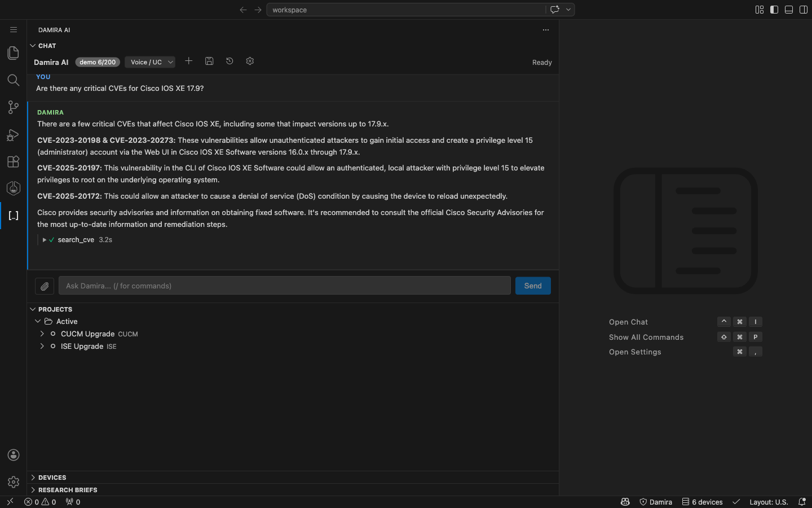
Task: Open notifications bell in status bar
Action: [802, 502]
